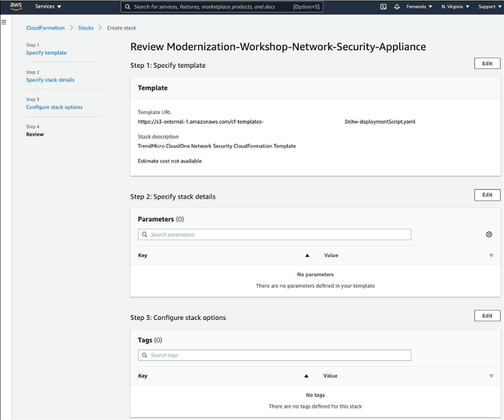This screenshot has height=420, width=504.
Task: Click the Key header in Tags table
Action: click(143, 376)
